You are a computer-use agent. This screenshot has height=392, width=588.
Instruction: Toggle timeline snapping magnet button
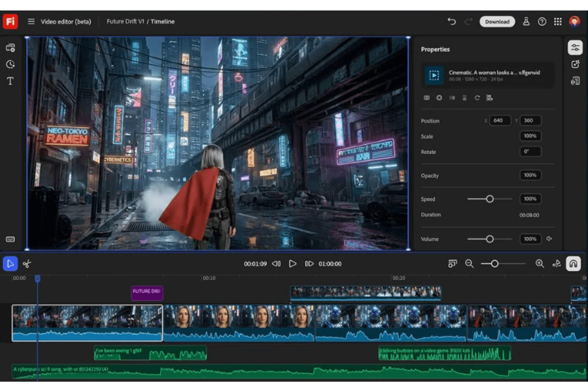coord(573,264)
